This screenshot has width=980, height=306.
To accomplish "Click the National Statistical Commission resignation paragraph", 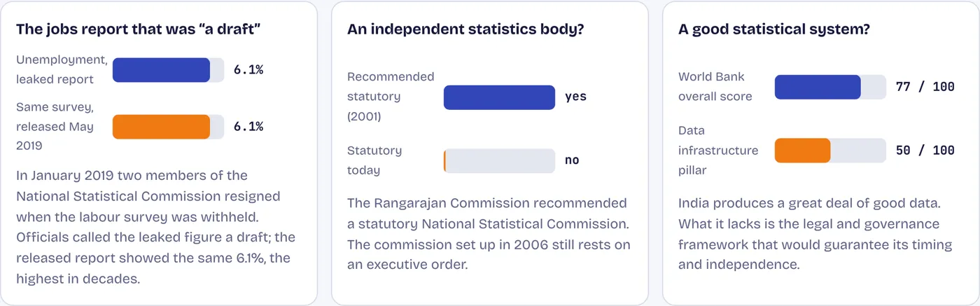I will tap(156, 227).
